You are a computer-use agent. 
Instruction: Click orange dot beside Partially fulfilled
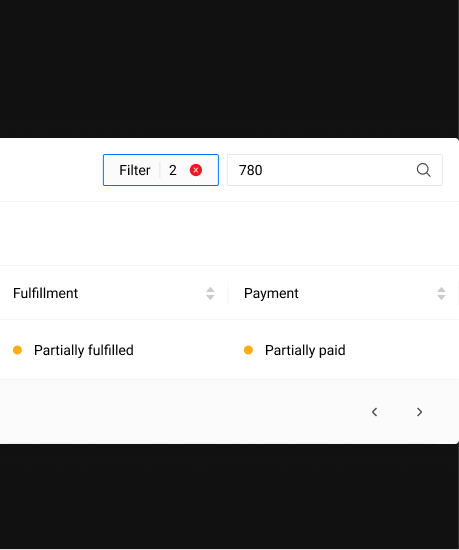coord(18,350)
